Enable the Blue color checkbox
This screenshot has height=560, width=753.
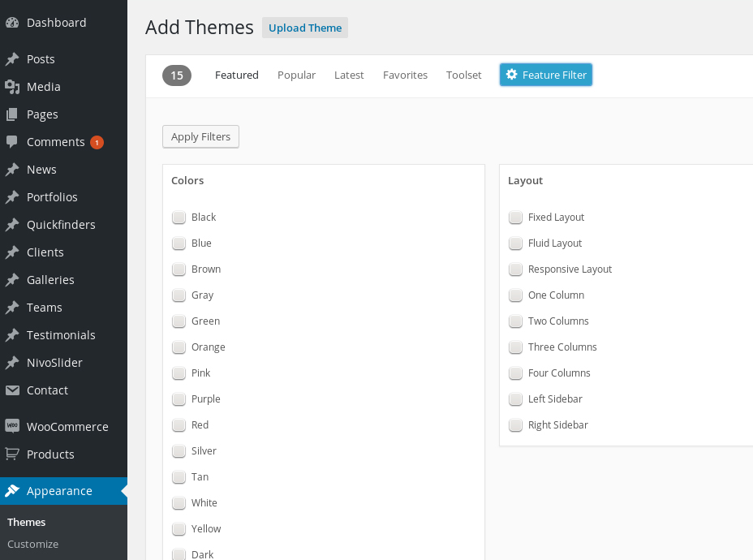(x=179, y=243)
